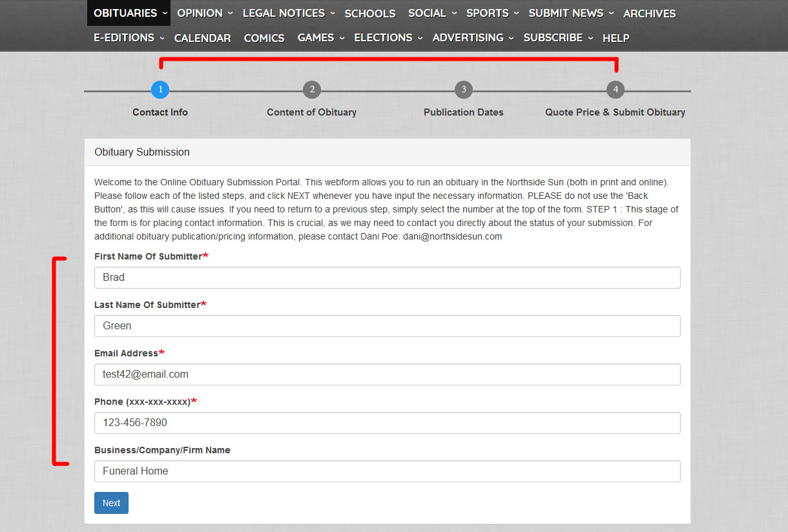Open the Calendar menu item

point(202,38)
